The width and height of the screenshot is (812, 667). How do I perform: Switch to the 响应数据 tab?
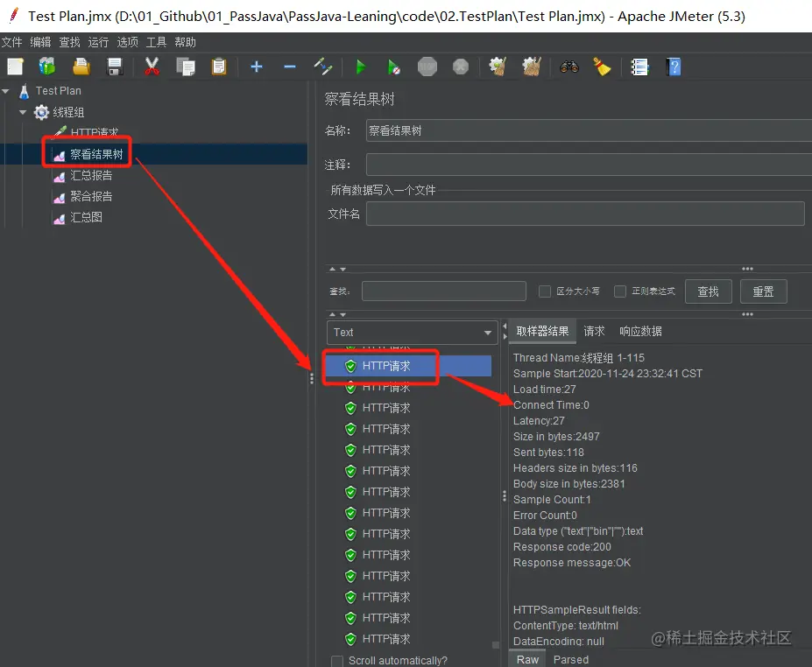click(x=640, y=331)
